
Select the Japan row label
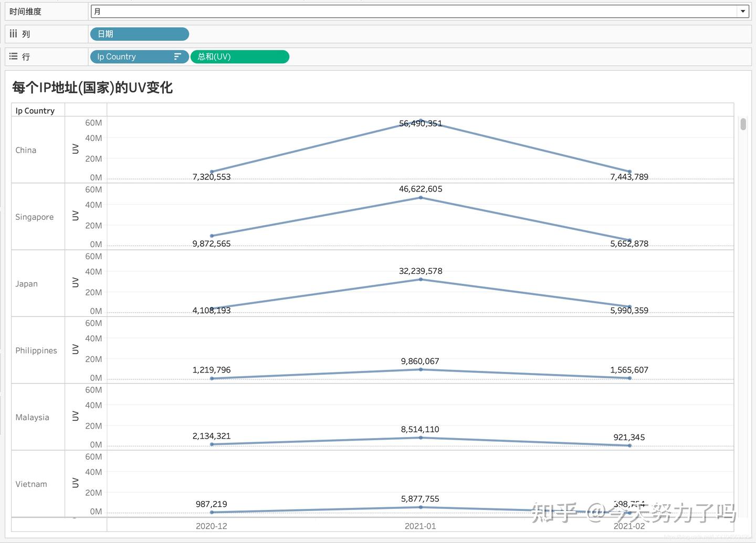26,284
